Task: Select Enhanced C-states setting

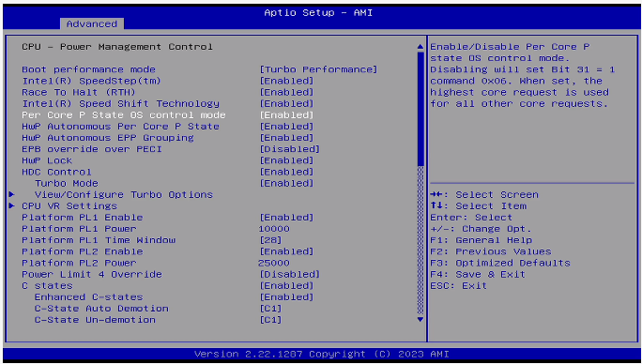Action: (89, 296)
